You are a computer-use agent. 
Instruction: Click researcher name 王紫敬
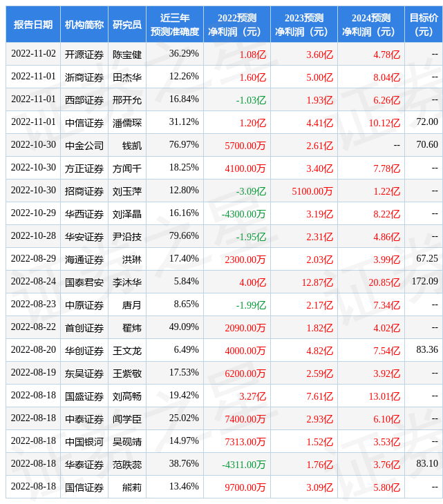pyautogui.click(x=127, y=374)
